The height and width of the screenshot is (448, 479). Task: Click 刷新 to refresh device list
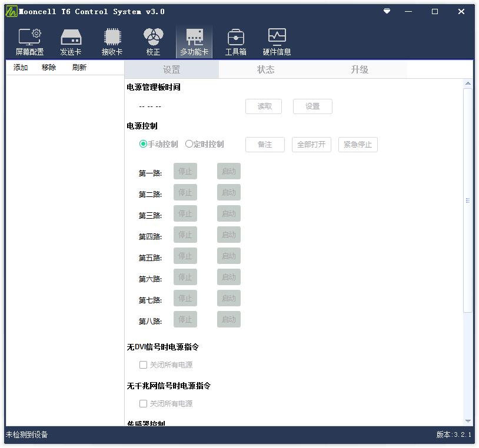pos(79,68)
